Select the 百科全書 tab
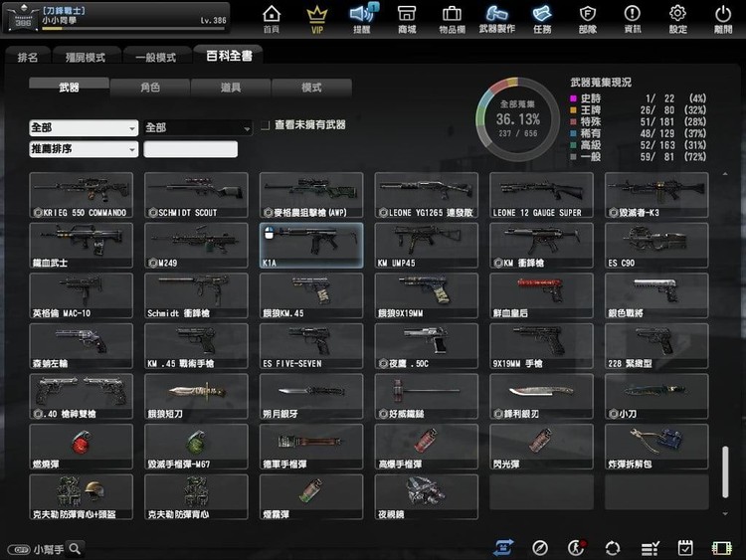This screenshot has width=746, height=560. tap(229, 56)
